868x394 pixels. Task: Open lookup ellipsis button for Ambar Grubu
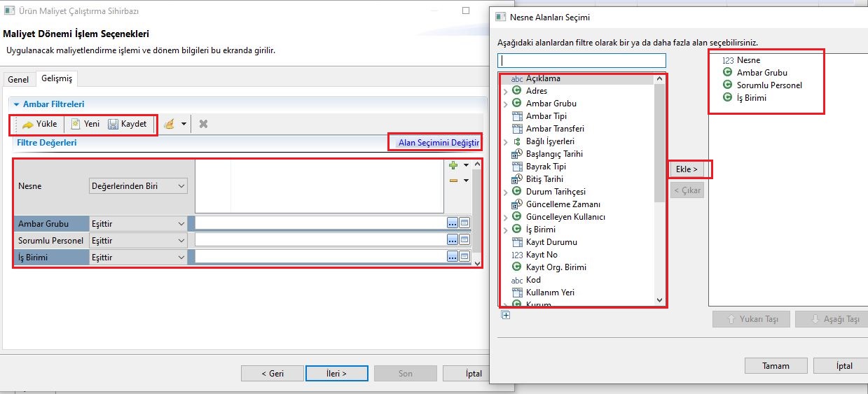[x=453, y=223]
